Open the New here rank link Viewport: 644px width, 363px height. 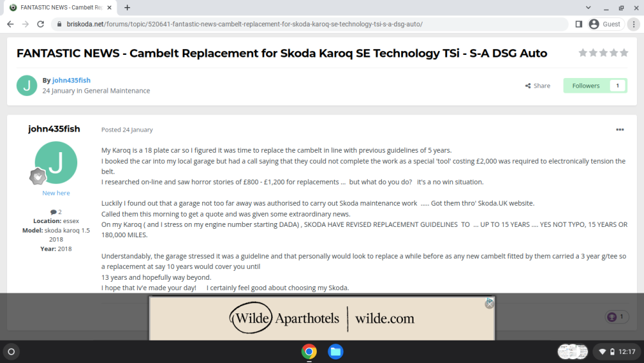[x=56, y=193]
